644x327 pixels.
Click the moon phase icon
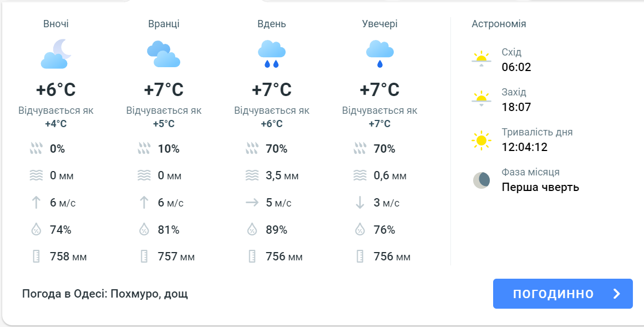481,180
